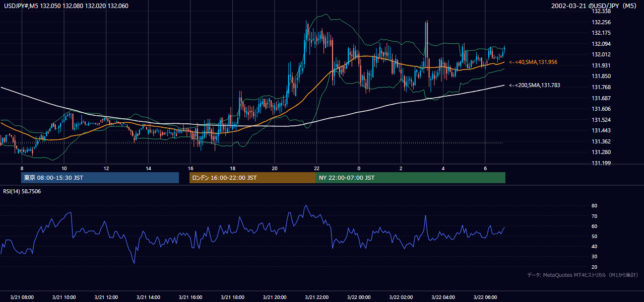Click the 3/21 22:00 time label
This screenshot has width=644, height=302.
click(316, 297)
